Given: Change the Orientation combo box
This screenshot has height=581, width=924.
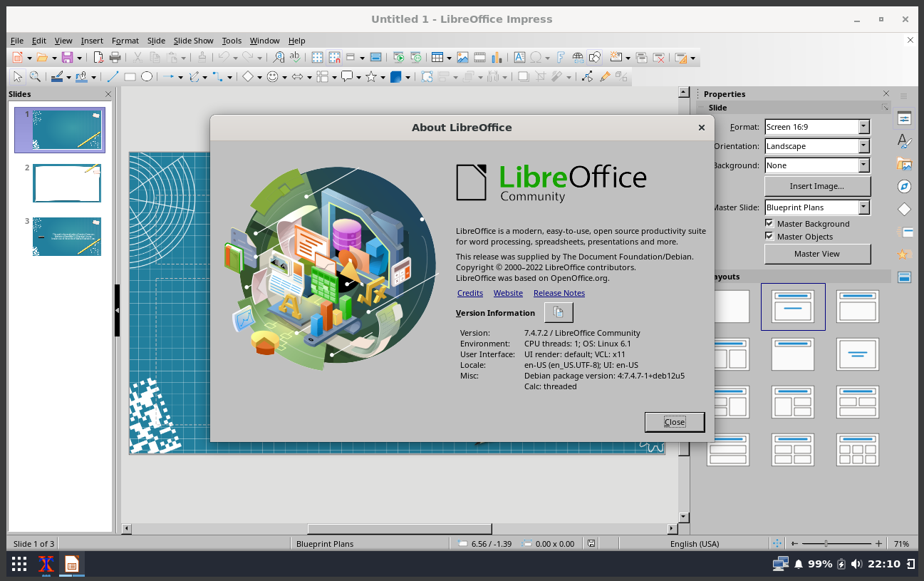Looking at the screenshot, I should tap(864, 145).
